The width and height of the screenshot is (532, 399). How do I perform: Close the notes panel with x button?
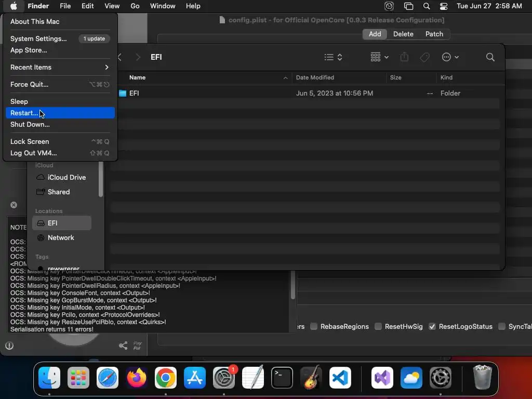tap(14, 205)
